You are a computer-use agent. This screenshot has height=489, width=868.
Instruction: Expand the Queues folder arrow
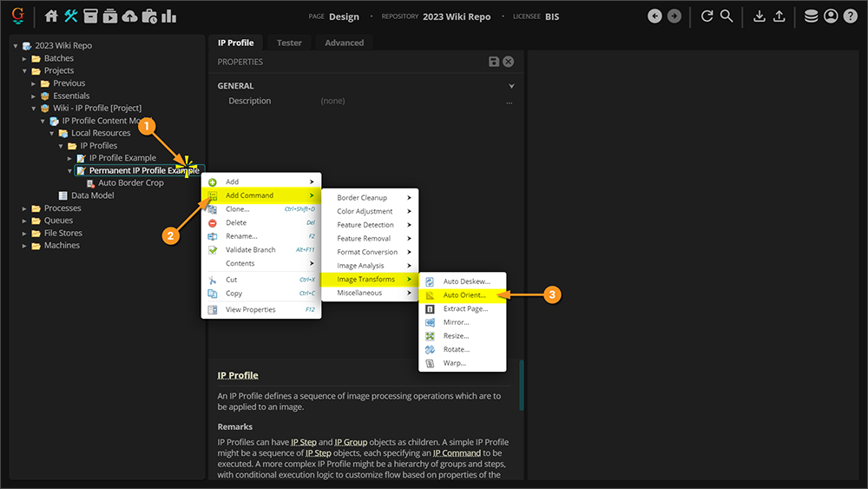(24, 221)
